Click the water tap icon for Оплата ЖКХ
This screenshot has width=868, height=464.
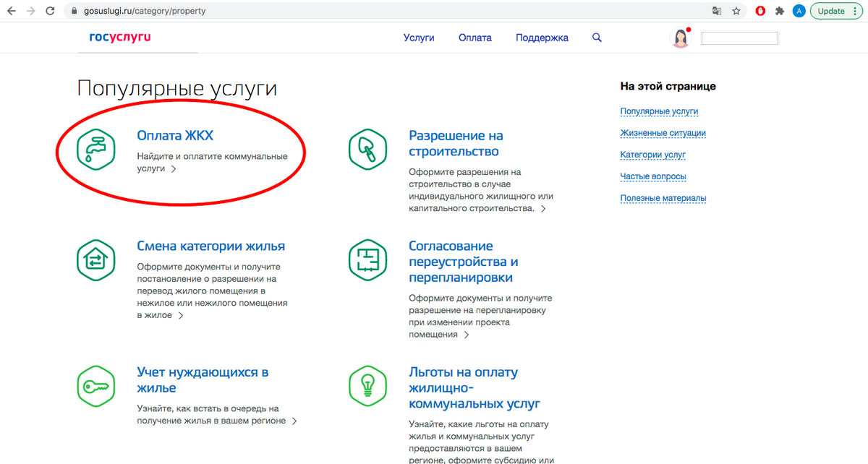[96, 150]
